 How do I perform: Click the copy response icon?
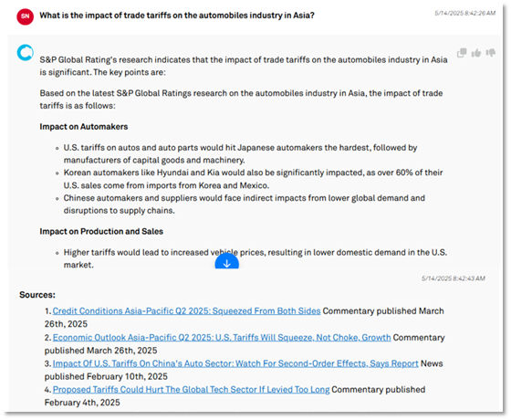pyautogui.click(x=462, y=53)
